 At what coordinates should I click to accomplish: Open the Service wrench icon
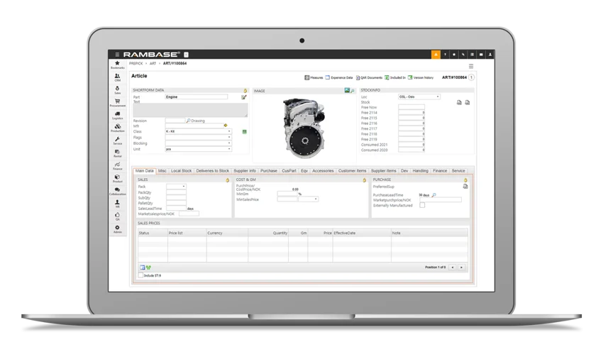(x=117, y=141)
